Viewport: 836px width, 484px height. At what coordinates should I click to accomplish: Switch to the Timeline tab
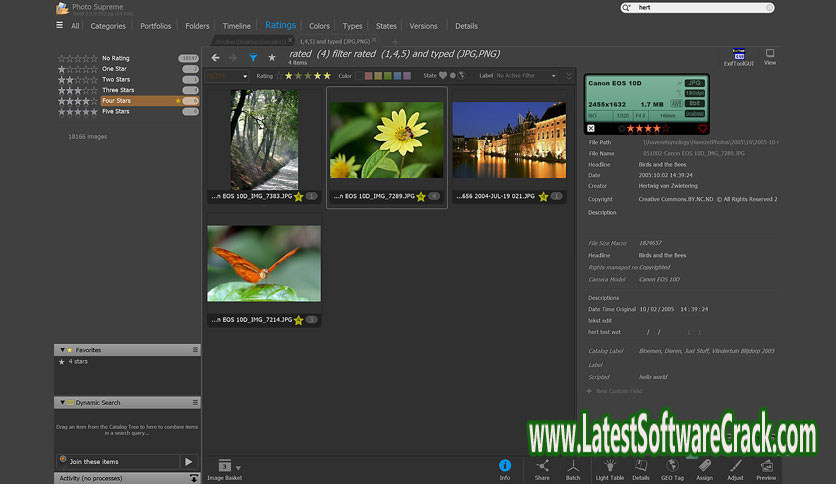coord(236,26)
